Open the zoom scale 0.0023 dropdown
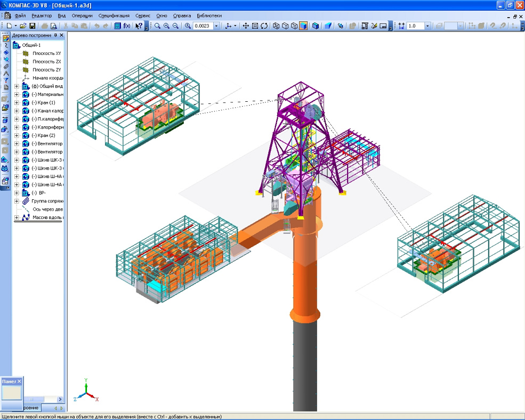This screenshot has height=420, width=525. 216,26
